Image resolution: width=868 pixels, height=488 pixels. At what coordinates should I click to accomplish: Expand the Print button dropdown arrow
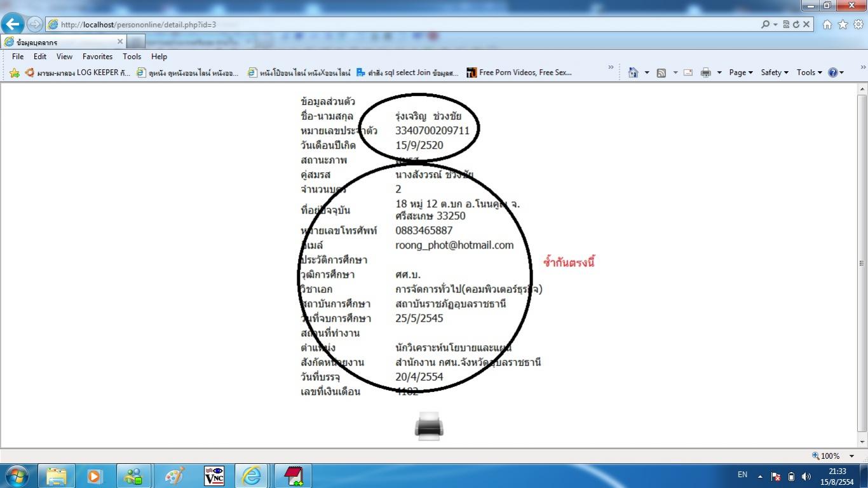tap(719, 72)
